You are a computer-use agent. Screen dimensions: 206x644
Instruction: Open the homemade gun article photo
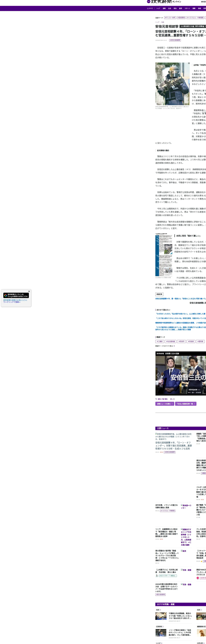173,84
